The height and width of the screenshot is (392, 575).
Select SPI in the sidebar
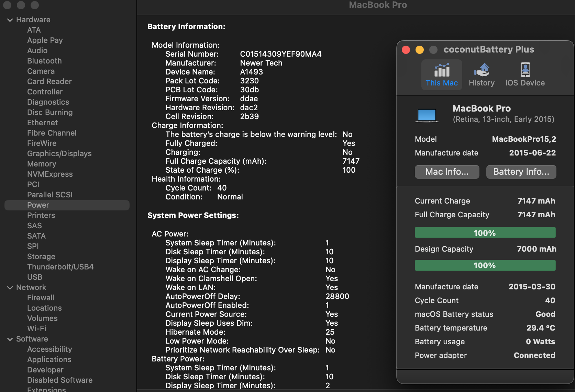click(x=33, y=246)
